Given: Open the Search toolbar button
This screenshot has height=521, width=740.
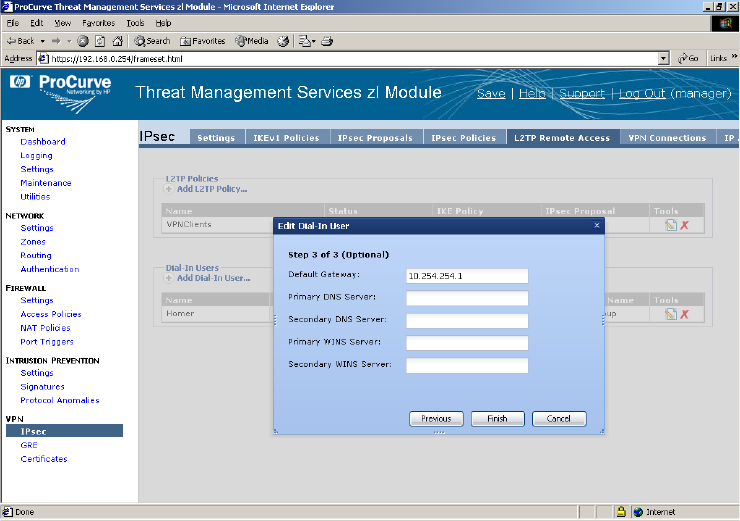Looking at the screenshot, I should pos(152,41).
